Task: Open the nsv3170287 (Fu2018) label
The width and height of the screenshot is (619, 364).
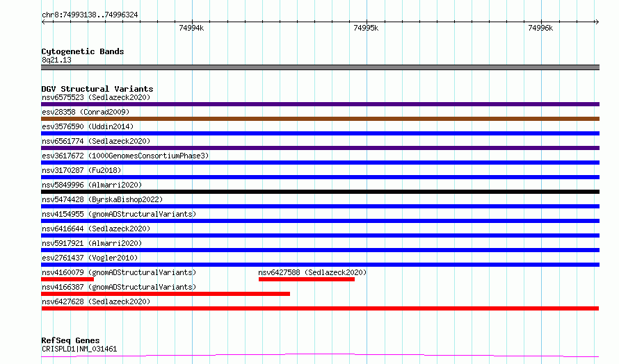Action: point(81,170)
